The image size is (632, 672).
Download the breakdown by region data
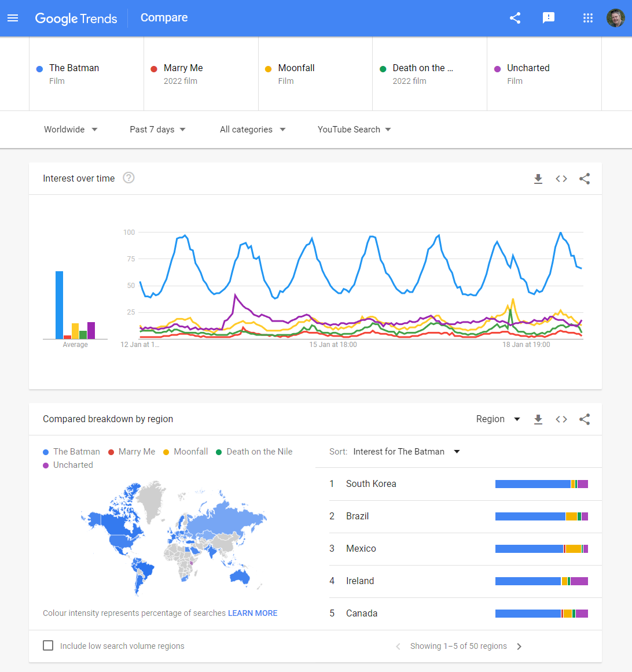tap(538, 419)
